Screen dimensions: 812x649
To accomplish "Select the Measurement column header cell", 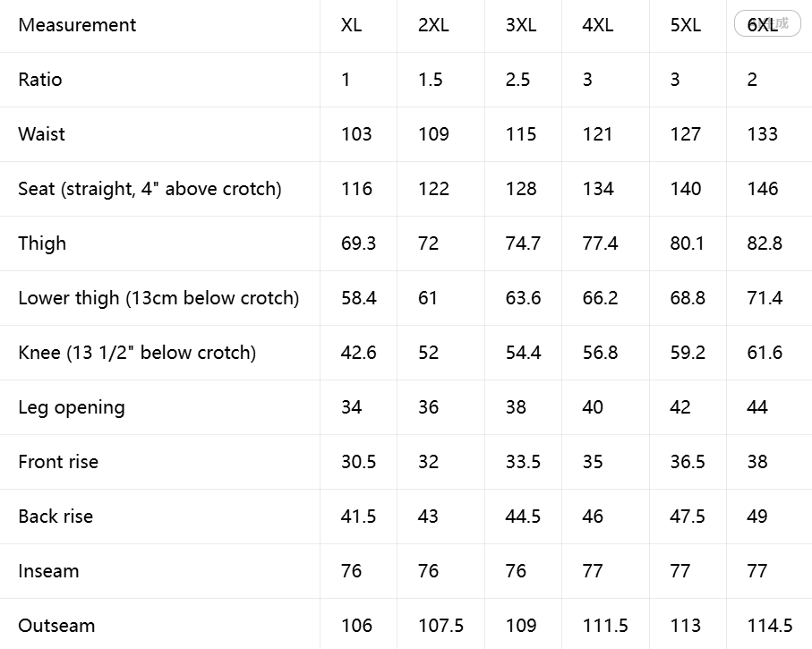I will coord(160,25).
